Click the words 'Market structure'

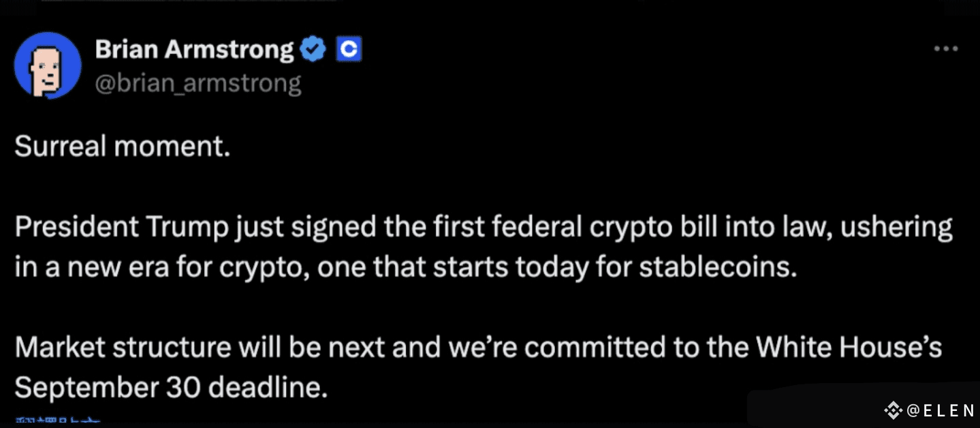click(123, 348)
